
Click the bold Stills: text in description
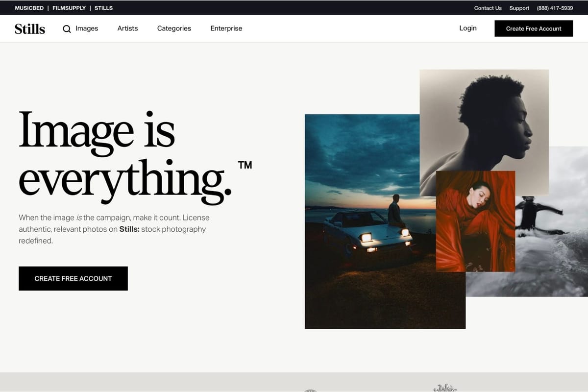(x=129, y=229)
